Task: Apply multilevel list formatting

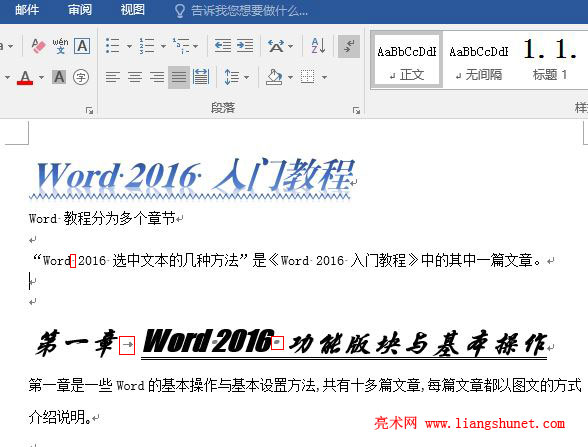Action: [181, 46]
